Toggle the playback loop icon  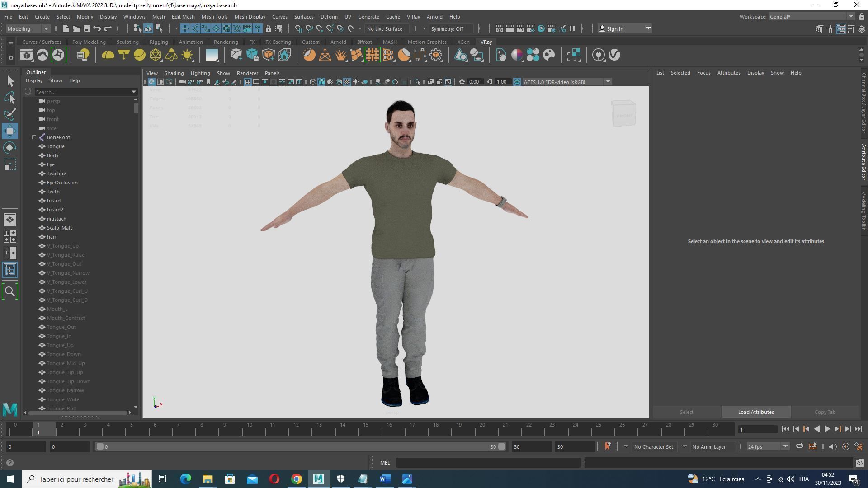pyautogui.click(x=799, y=446)
